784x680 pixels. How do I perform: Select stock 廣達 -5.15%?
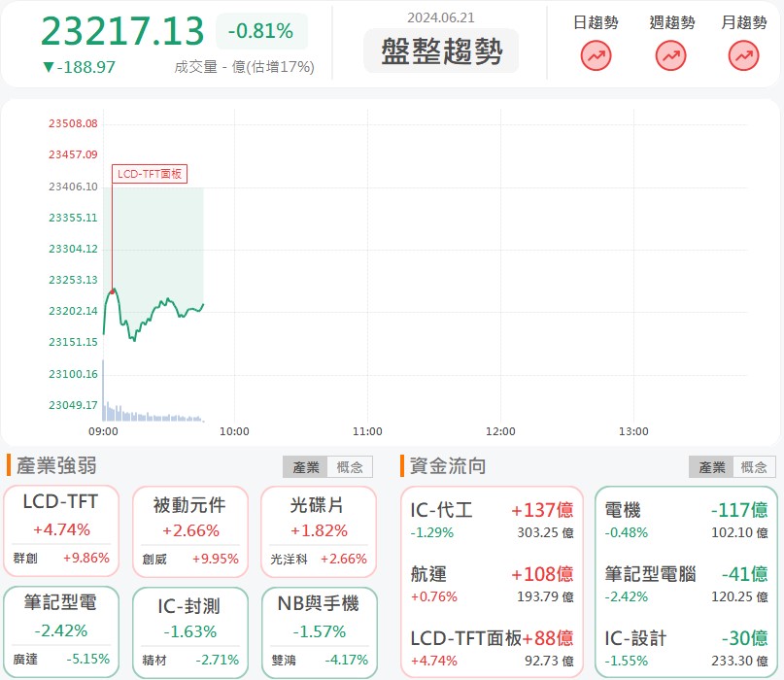tap(61, 659)
